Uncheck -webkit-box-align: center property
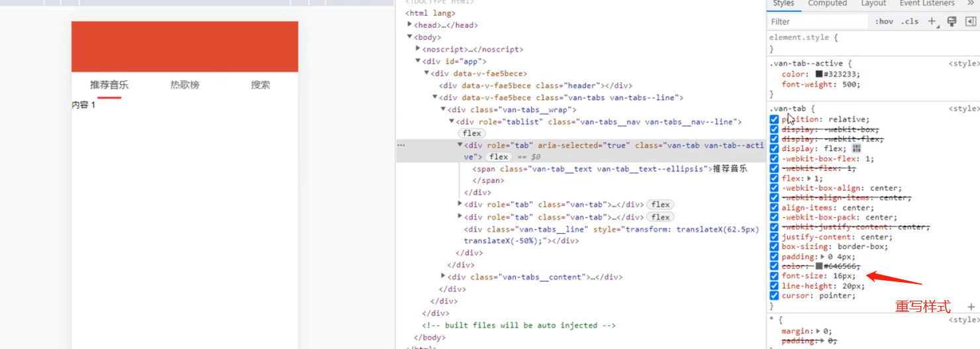Viewport: 980px width, 349px height. pyautogui.click(x=774, y=188)
